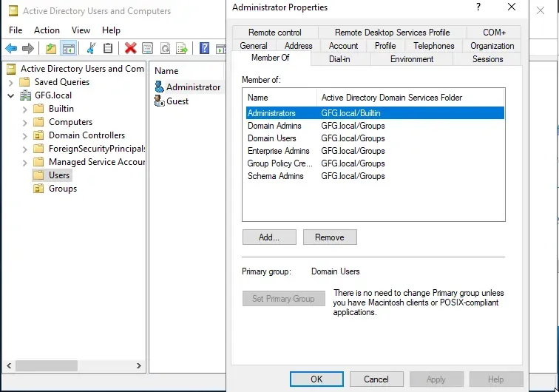Viewport: 559px width, 392px height.
Task: Open the Profile tab
Action: pyautogui.click(x=385, y=46)
